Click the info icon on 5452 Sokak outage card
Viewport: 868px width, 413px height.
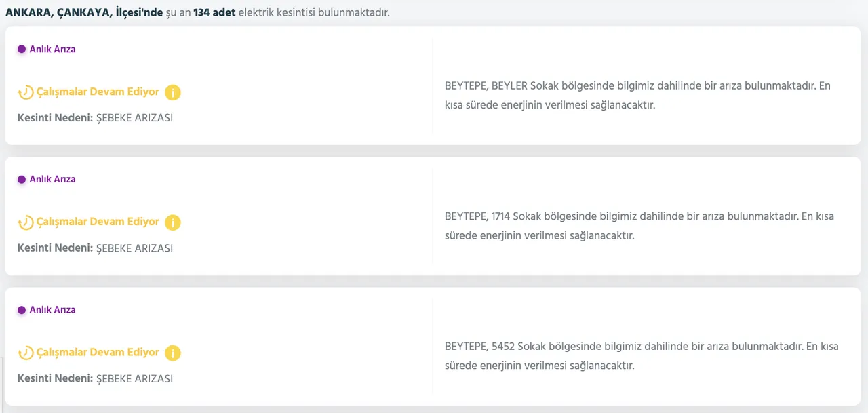pyautogui.click(x=173, y=353)
